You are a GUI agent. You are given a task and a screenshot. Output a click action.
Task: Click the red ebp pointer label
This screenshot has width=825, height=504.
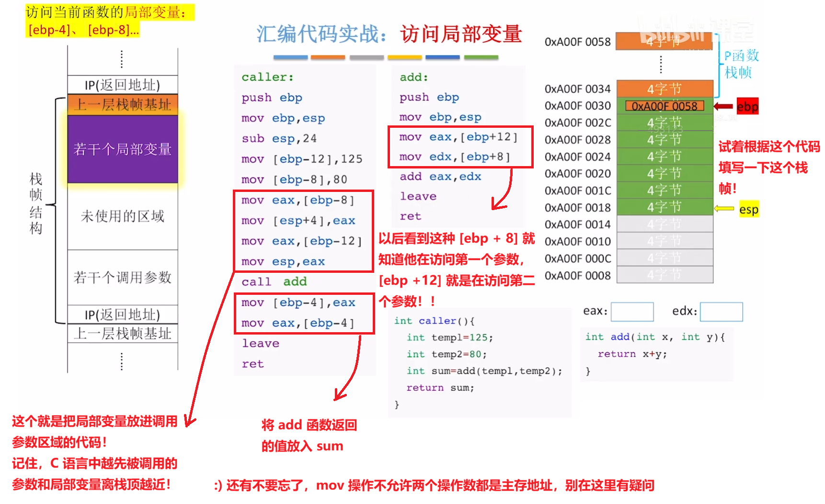(x=747, y=106)
